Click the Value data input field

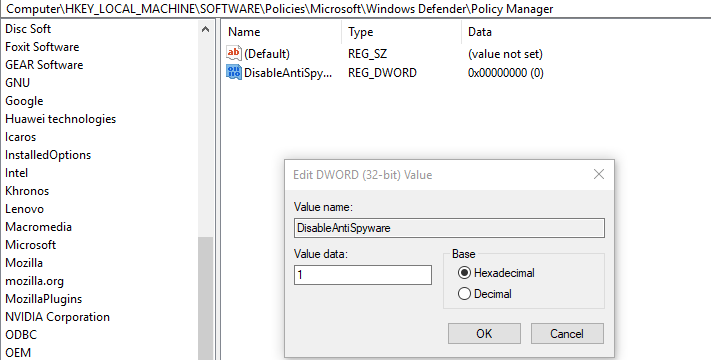[363, 275]
